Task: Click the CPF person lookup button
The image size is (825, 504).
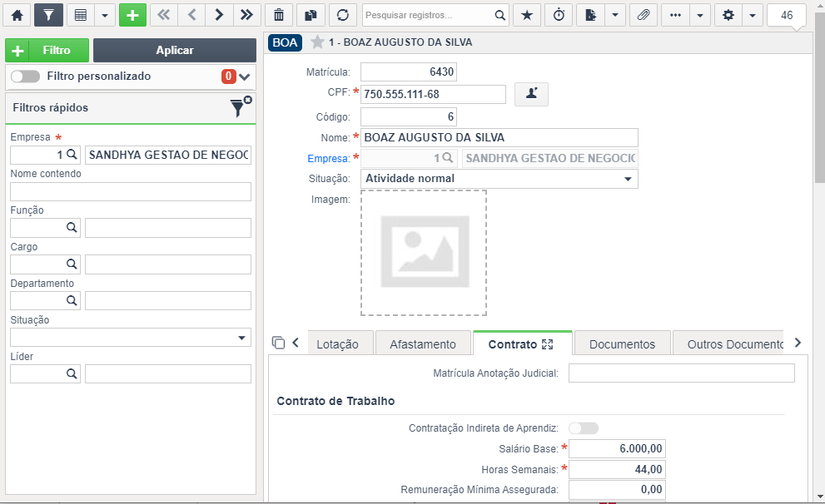Action: [x=531, y=94]
